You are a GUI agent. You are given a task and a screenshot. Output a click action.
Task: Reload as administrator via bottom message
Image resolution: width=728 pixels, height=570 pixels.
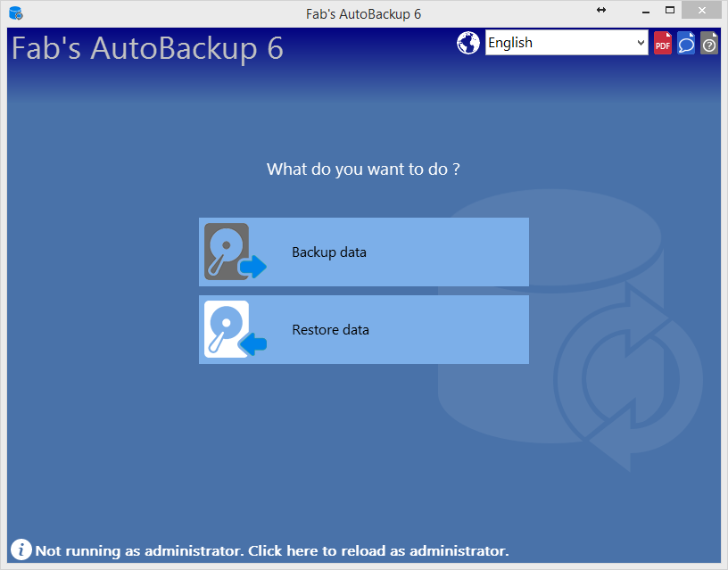(272, 550)
